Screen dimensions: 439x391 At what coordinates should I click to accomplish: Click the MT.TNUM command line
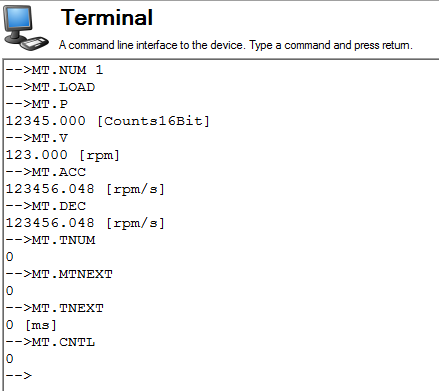51,240
